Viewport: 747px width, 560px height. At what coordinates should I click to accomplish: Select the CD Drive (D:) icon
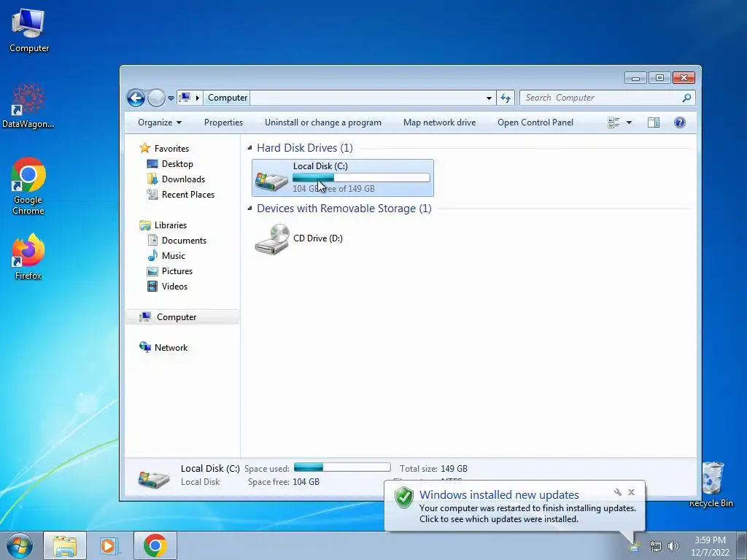[x=271, y=239]
